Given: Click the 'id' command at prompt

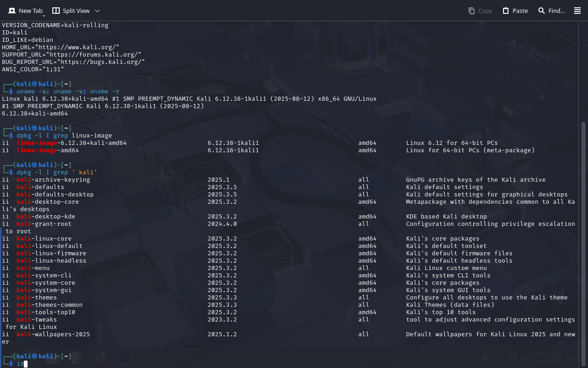Looking at the screenshot, I should click(20, 364).
